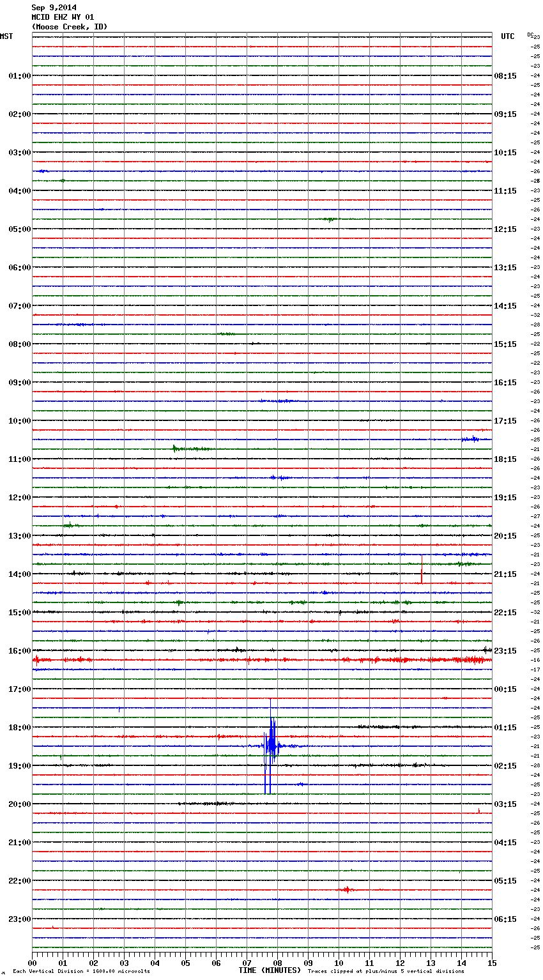Screen dimensions: 543x980
Task: Select the 08:00 MST hour label
Action: click(x=20, y=344)
